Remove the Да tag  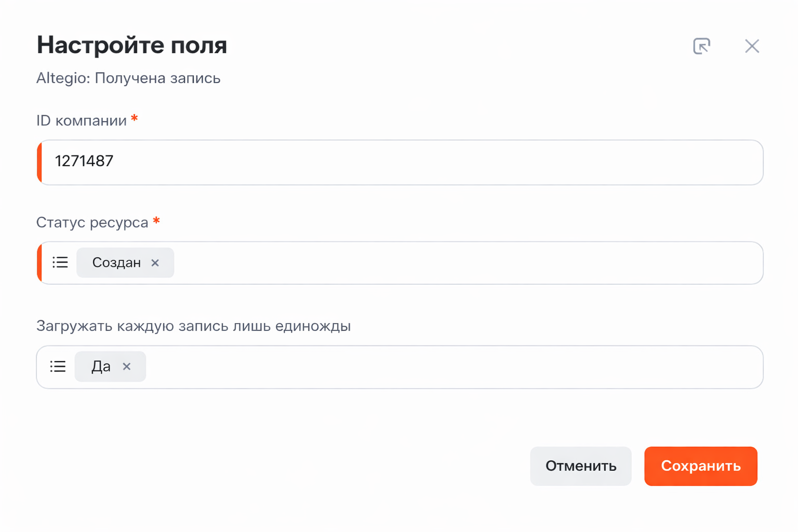(x=127, y=367)
